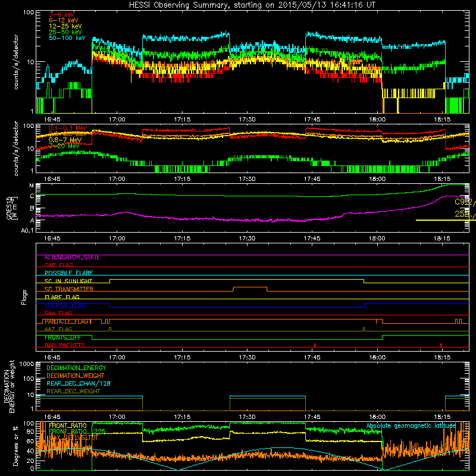Image resolution: width=476 pixels, height=476 pixels.
Task: Click the M class level on the GOES axis
Action: 32,186
